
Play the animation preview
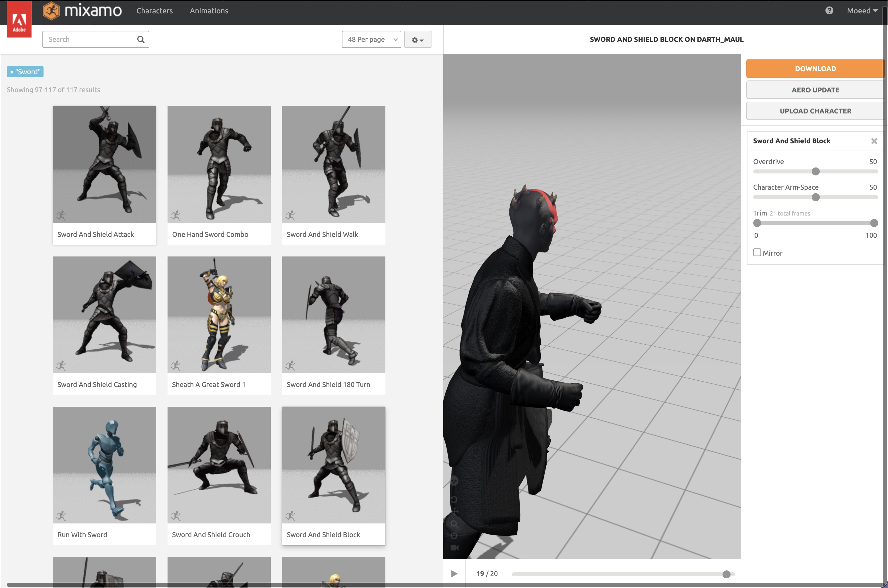coord(454,574)
